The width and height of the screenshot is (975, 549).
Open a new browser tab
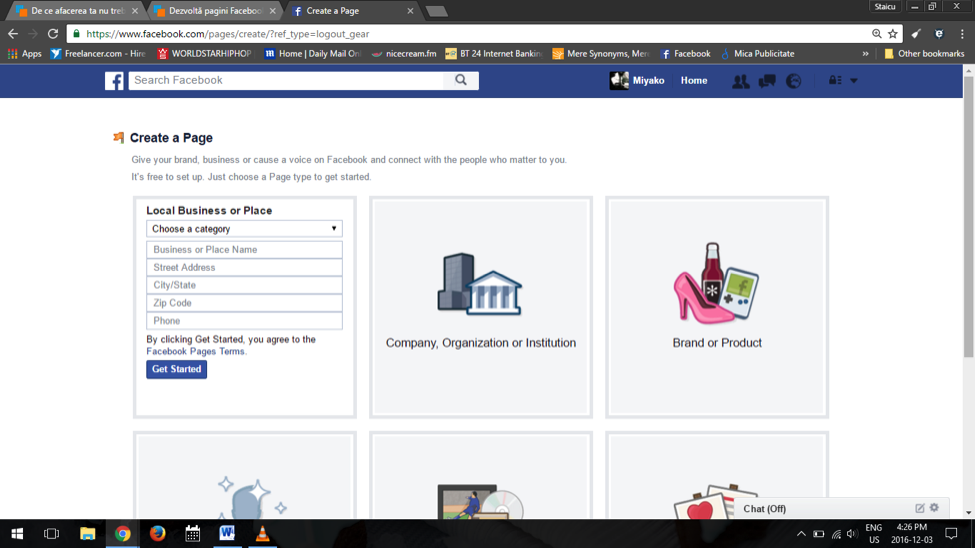click(437, 11)
